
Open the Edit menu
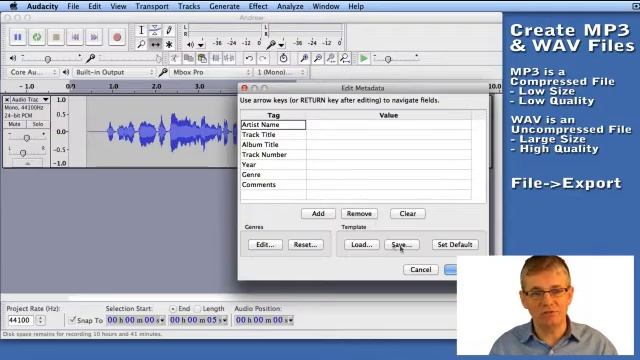(x=94, y=7)
